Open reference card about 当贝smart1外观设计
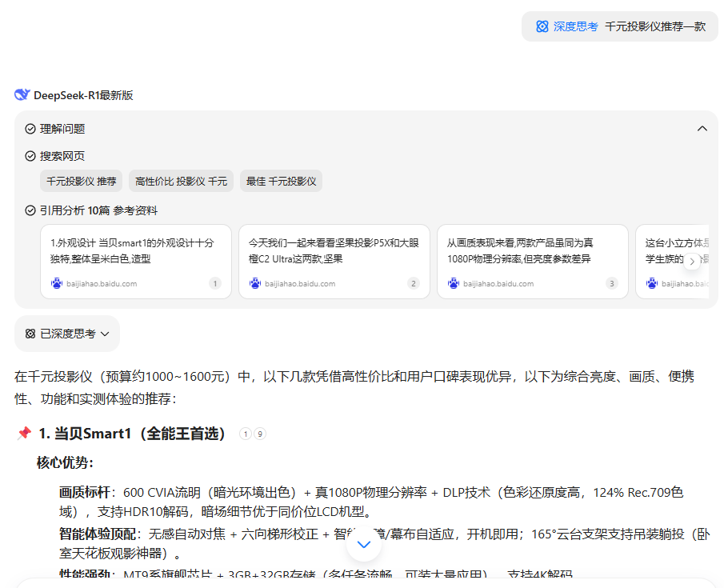 point(136,262)
